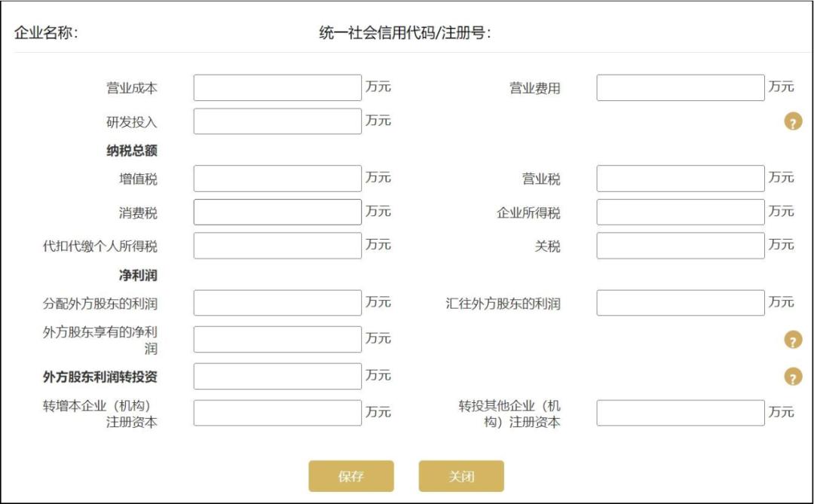Focus the 代扣代缴个人所得税 input field
Image resolution: width=814 pixels, height=504 pixels.
point(277,244)
